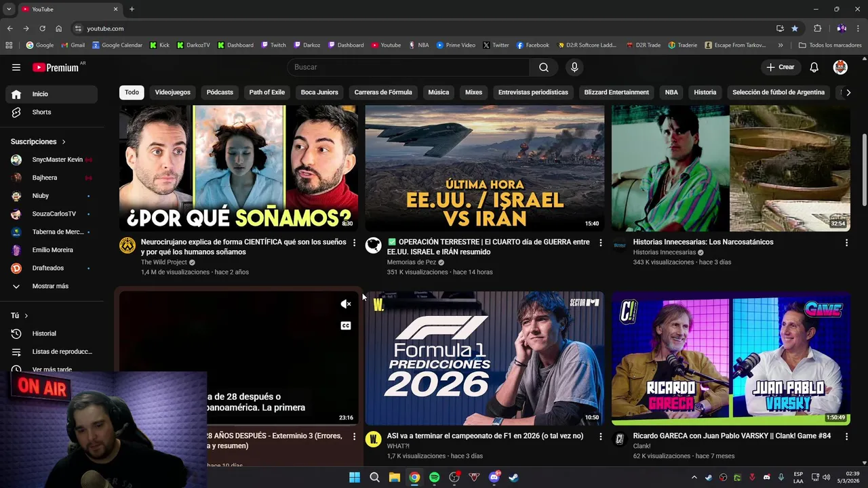Screen dimensions: 868x488
Task: Select the Videojuegos filter chip
Action: coord(172,92)
